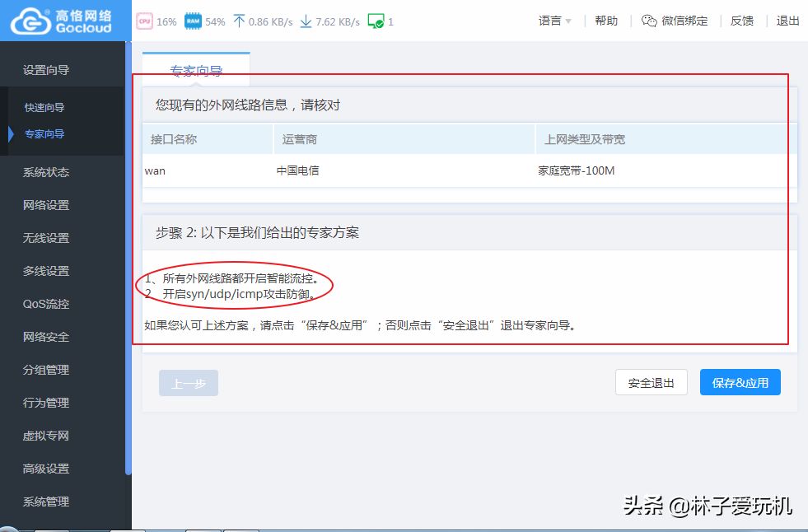Click the 16% CPU value
Image resolution: width=808 pixels, height=532 pixels.
coord(166,21)
